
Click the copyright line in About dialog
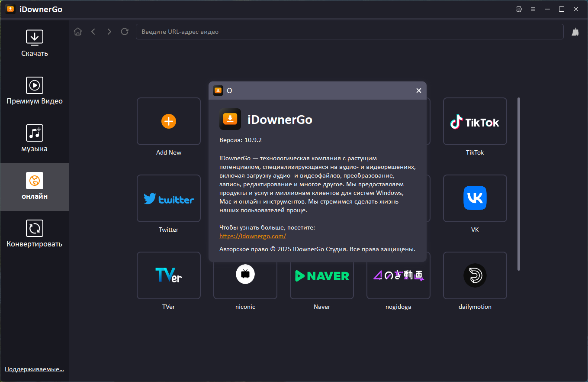point(317,249)
